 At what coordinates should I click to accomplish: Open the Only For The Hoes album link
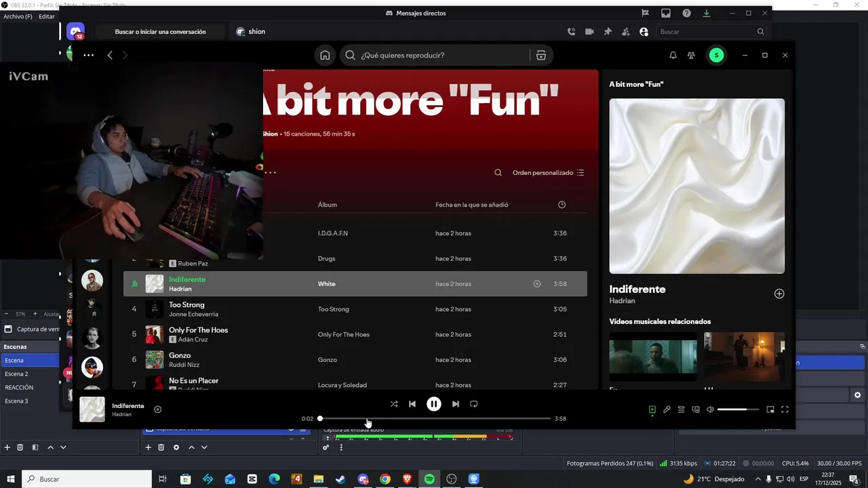click(x=344, y=335)
